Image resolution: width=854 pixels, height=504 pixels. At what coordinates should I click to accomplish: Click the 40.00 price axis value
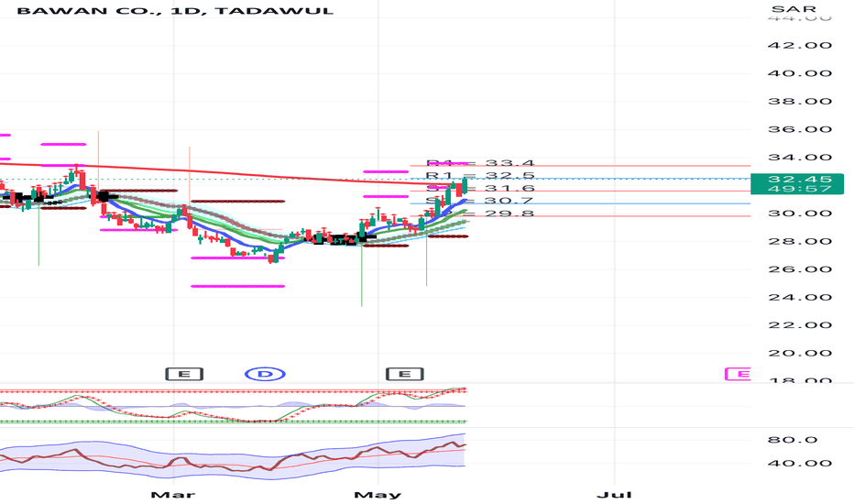(800, 73)
